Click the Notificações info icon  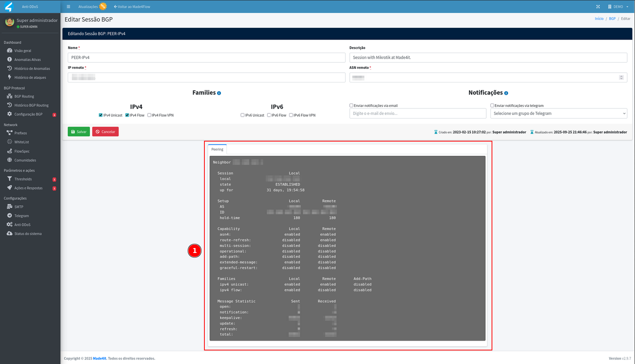(x=506, y=93)
